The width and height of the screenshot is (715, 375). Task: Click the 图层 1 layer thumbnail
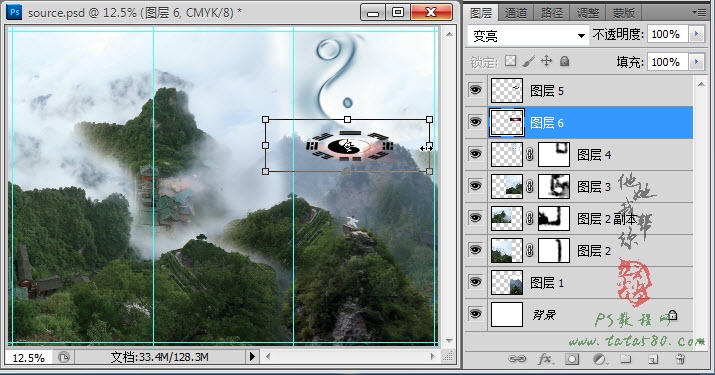[507, 282]
